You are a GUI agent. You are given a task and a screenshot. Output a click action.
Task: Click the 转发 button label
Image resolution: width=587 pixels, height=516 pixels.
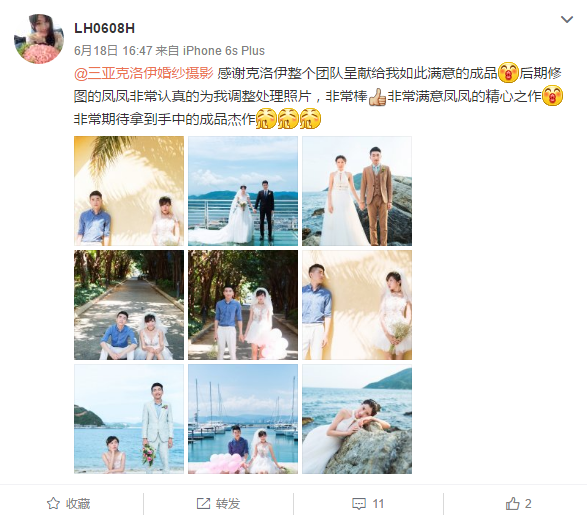point(228,504)
